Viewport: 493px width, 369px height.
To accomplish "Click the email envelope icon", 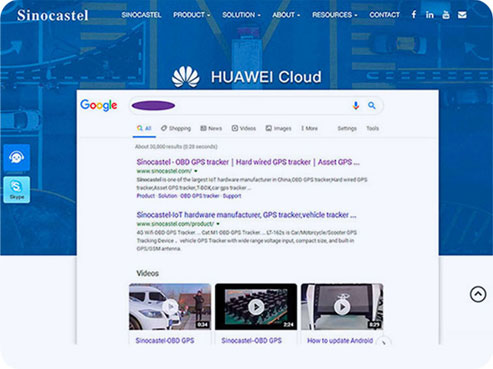I will click(x=462, y=15).
